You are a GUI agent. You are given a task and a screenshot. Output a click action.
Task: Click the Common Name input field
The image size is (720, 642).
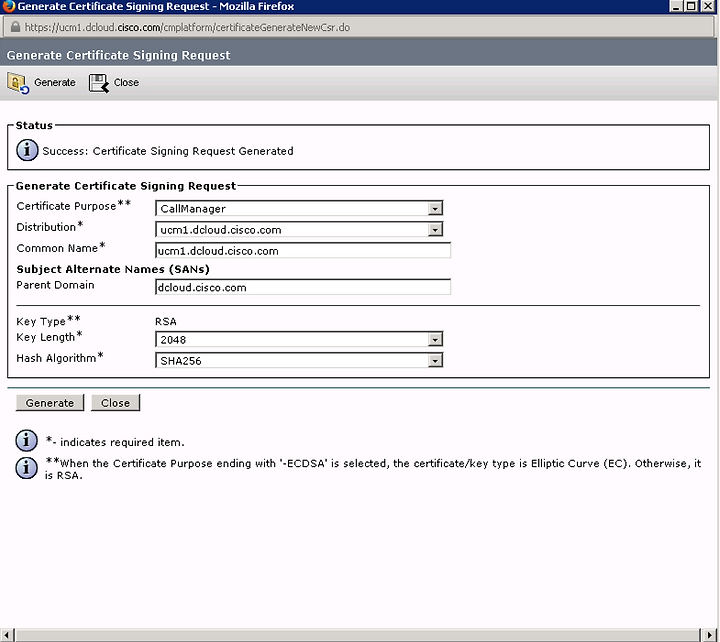pyautogui.click(x=303, y=251)
